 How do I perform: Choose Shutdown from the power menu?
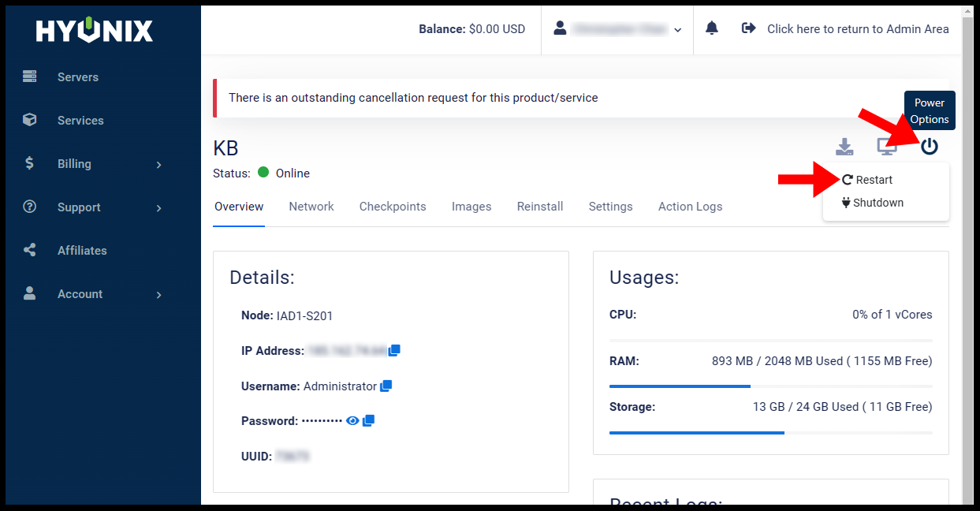tap(872, 203)
